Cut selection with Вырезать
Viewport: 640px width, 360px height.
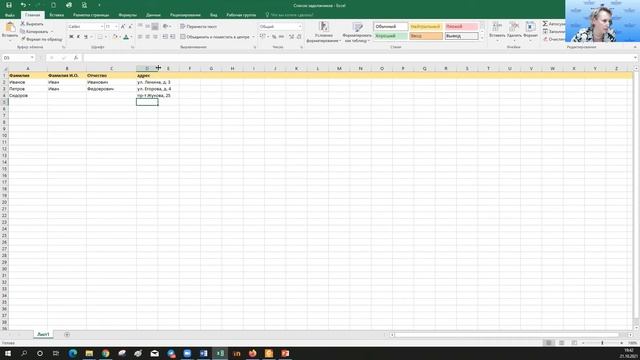click(32, 24)
